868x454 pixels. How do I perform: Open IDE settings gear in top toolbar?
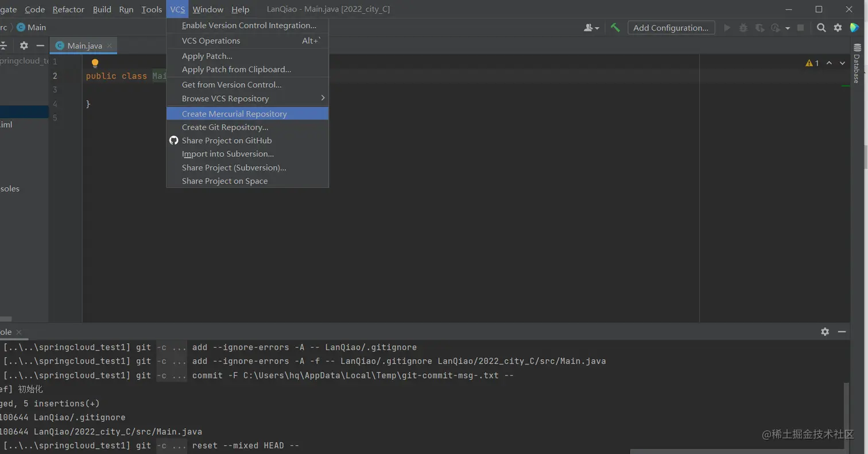point(838,28)
